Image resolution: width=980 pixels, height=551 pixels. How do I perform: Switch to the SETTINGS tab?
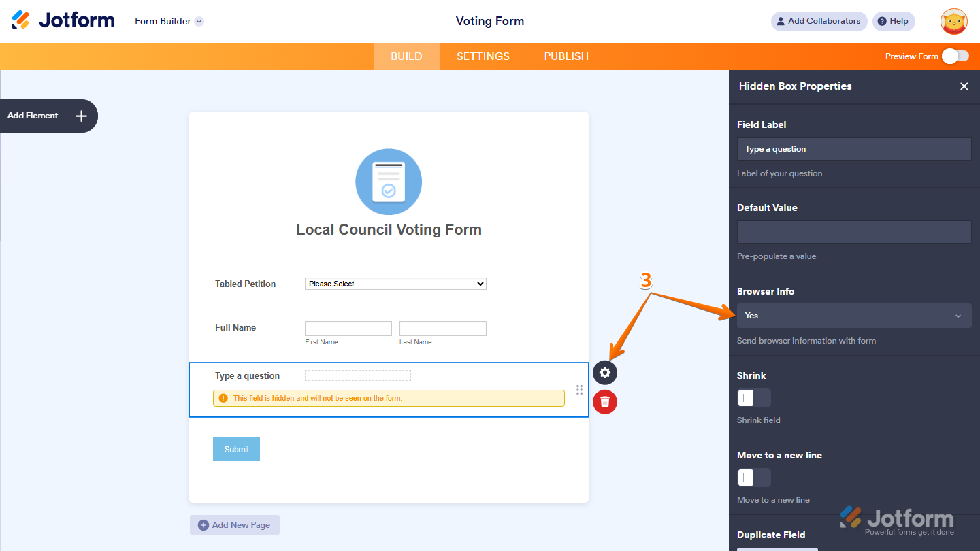coord(483,56)
